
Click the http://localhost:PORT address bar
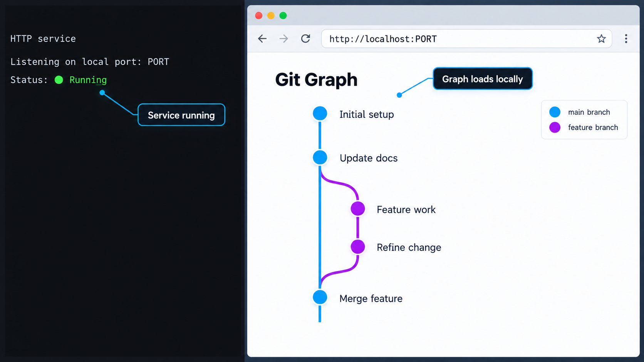[x=466, y=39]
